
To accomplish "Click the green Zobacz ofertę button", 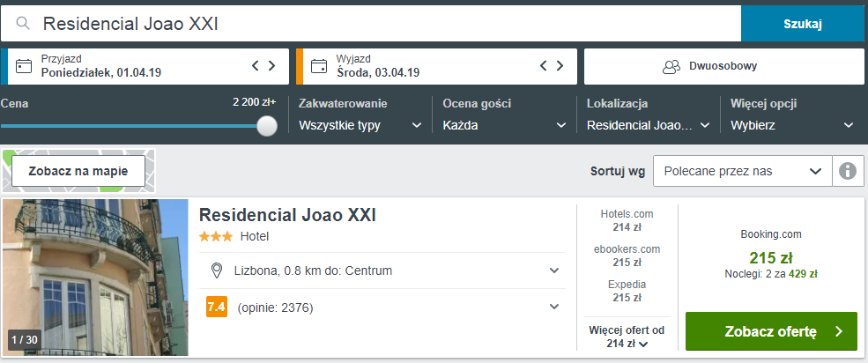I will click(771, 331).
